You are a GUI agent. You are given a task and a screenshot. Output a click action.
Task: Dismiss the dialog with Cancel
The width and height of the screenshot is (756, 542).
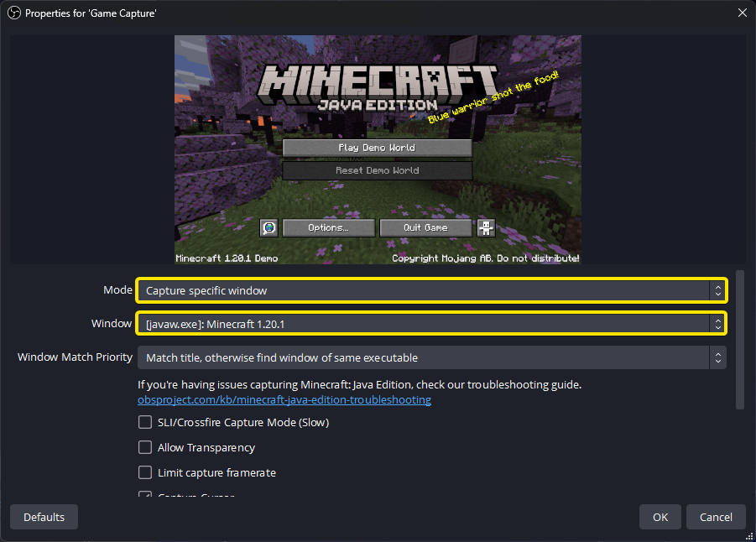coord(716,516)
